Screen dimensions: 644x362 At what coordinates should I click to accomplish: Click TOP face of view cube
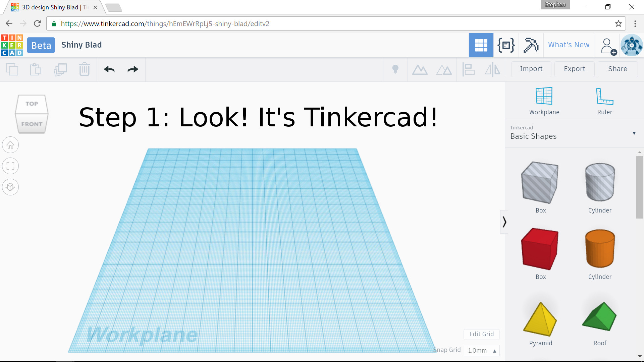point(32,104)
